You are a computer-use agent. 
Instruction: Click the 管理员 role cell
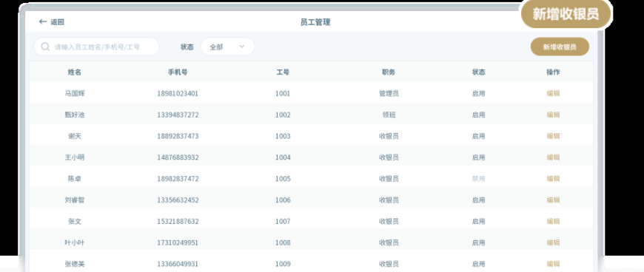[x=389, y=94]
